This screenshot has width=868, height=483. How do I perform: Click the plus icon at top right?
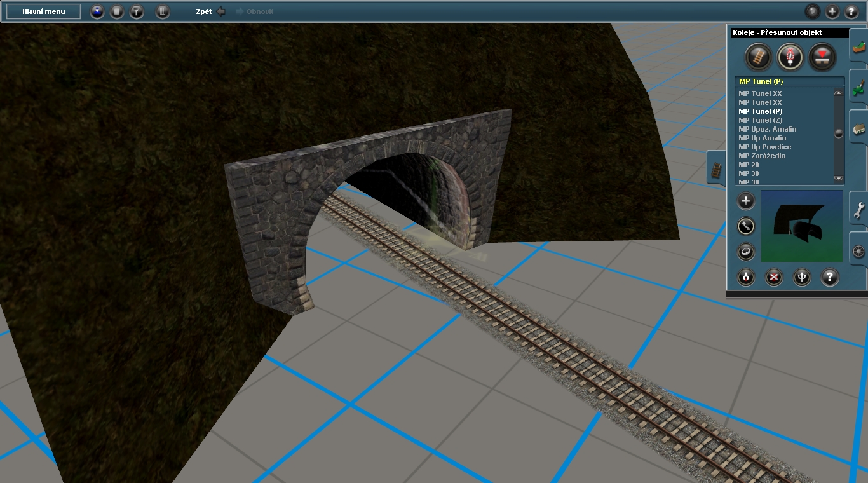pos(832,11)
